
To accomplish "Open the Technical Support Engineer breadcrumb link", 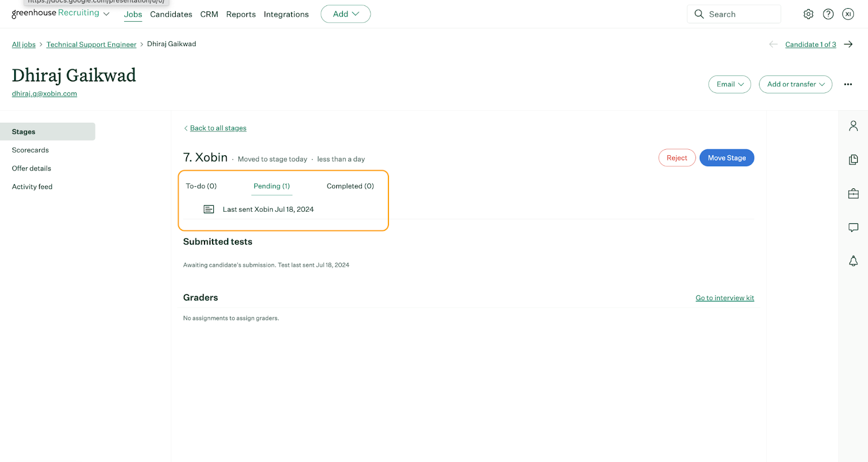I will point(91,45).
